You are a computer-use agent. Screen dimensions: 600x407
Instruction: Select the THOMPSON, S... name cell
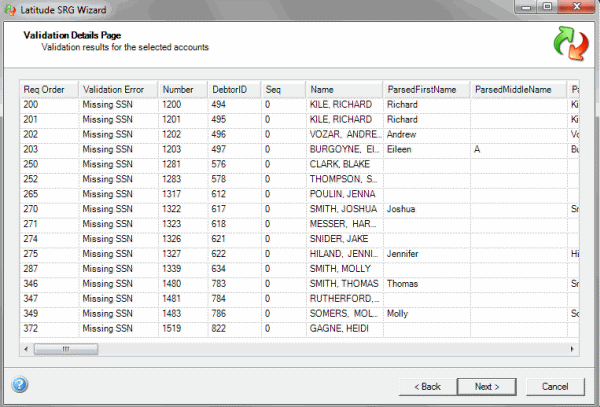point(344,179)
